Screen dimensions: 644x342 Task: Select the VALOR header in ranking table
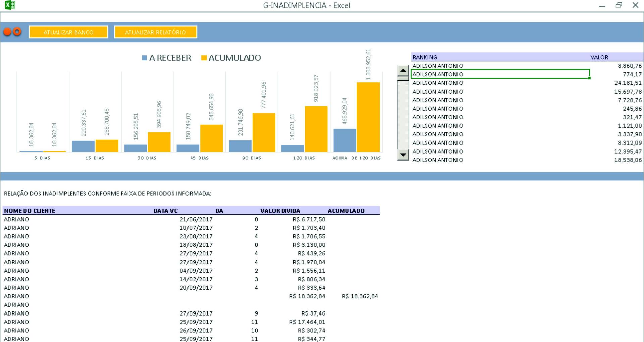pyautogui.click(x=599, y=57)
